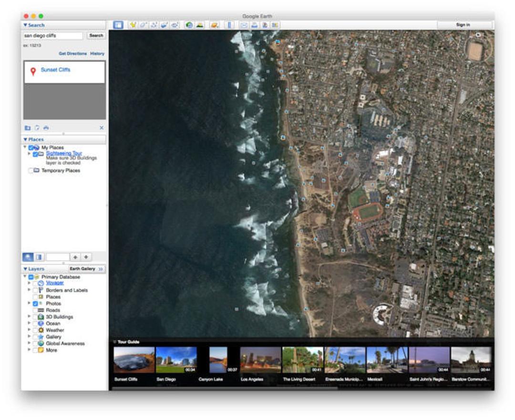Select the Add Path tool
515x420 pixels.
154,25
